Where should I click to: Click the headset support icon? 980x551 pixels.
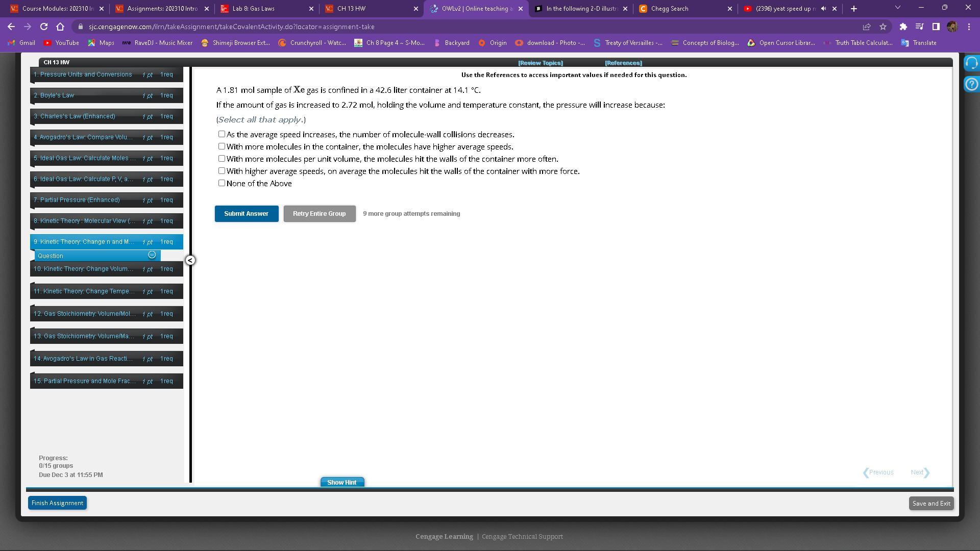(971, 63)
